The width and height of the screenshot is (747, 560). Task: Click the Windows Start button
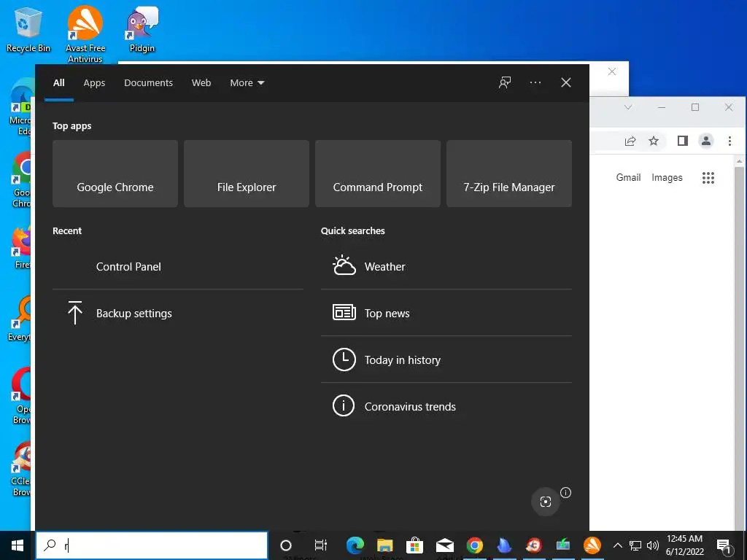coord(18,545)
